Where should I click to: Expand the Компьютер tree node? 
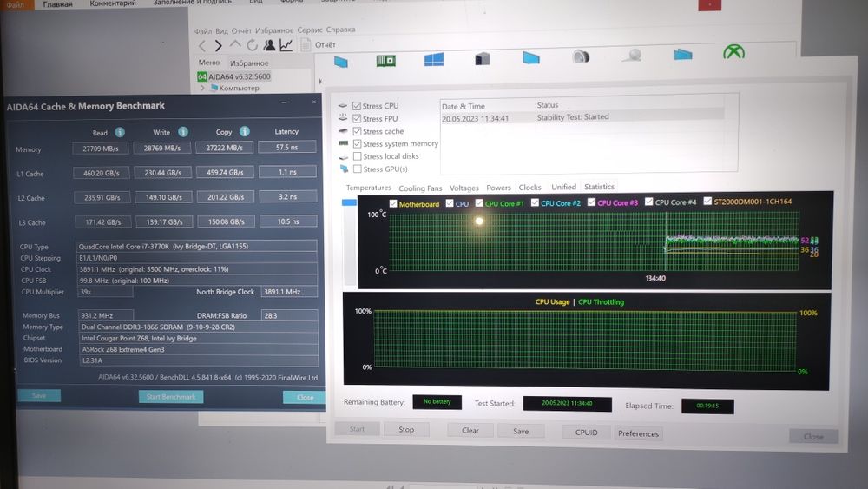click(203, 89)
